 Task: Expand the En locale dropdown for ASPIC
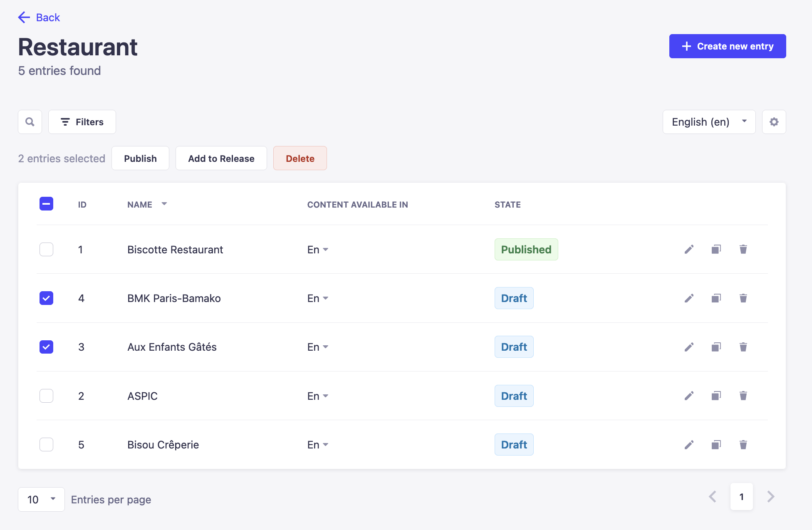pyautogui.click(x=318, y=396)
